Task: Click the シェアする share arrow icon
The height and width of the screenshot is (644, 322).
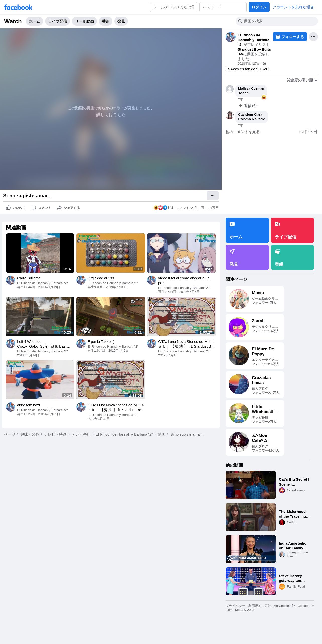Action: [x=59, y=208]
